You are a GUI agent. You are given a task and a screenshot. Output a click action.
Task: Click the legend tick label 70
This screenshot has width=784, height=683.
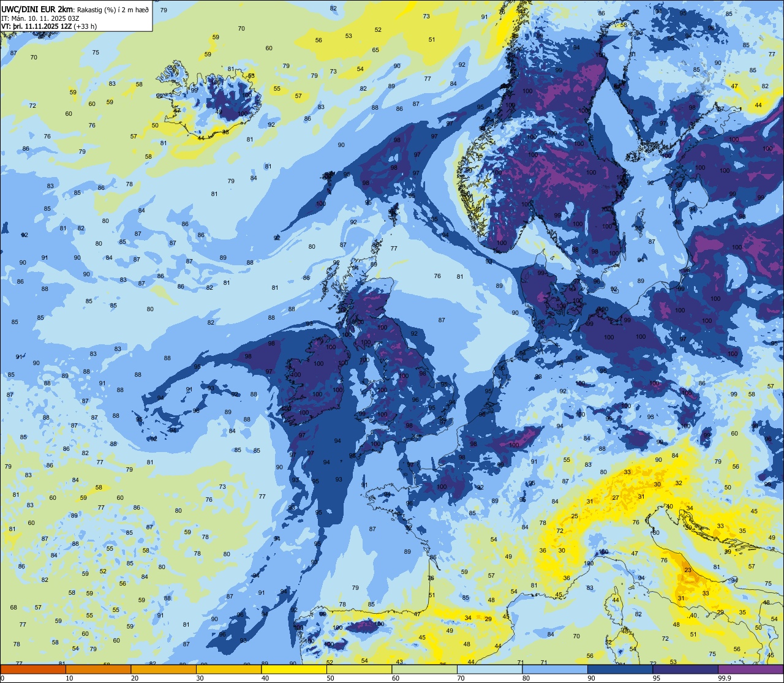coord(461,678)
